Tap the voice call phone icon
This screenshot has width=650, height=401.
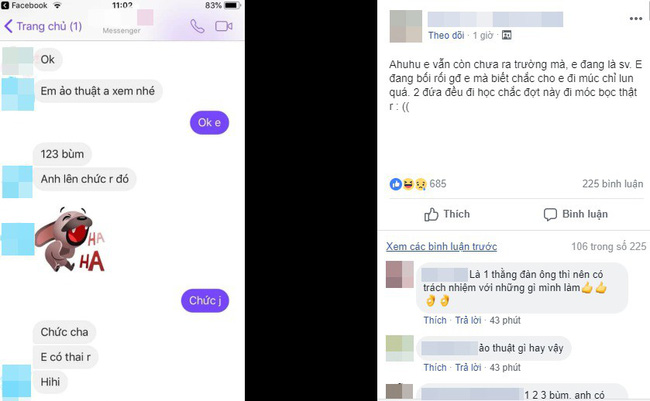[197, 27]
